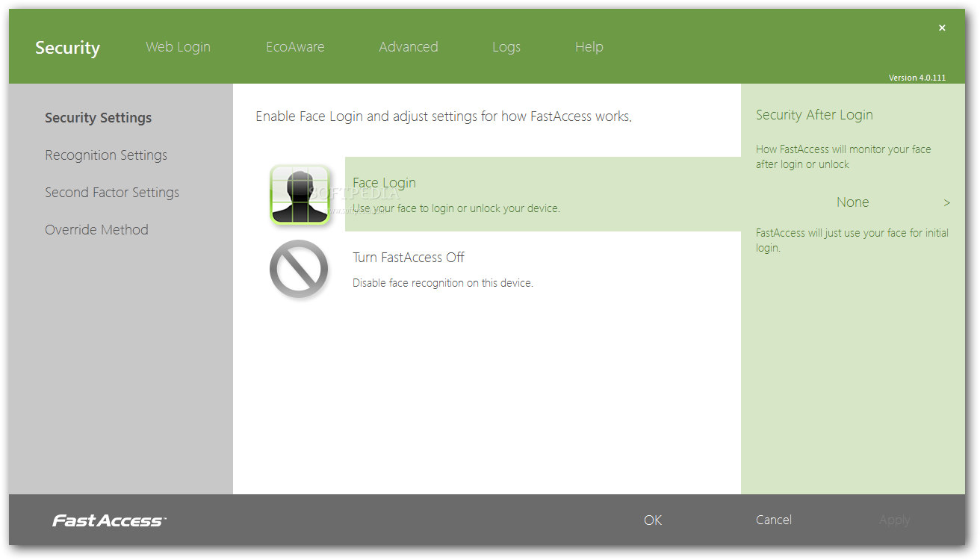Expand the None security-after-login arrow
The width and height of the screenshot is (980, 560).
pos(947,202)
